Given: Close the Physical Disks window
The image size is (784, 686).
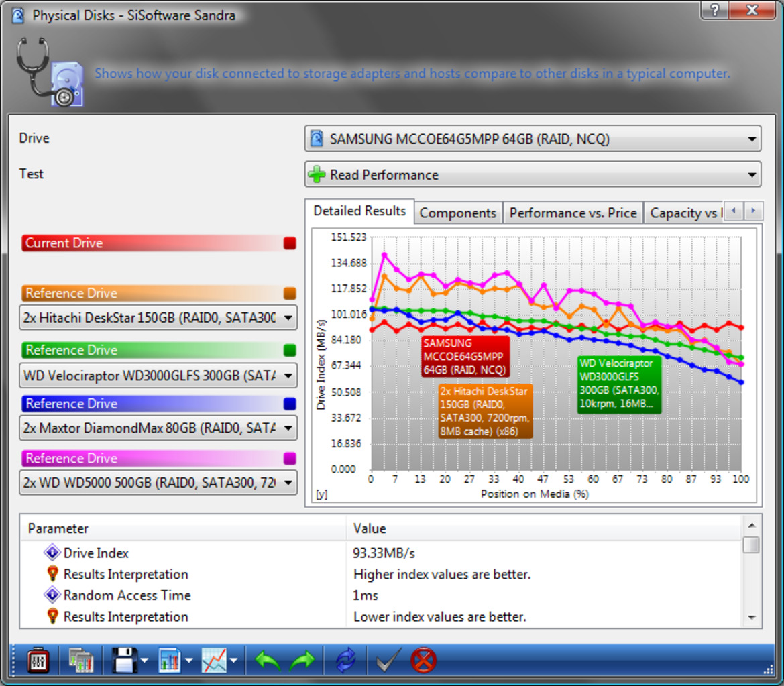Looking at the screenshot, I should [x=752, y=9].
